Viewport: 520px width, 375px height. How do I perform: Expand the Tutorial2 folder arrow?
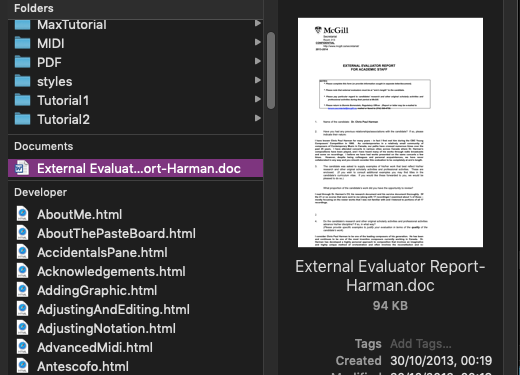pos(258,118)
